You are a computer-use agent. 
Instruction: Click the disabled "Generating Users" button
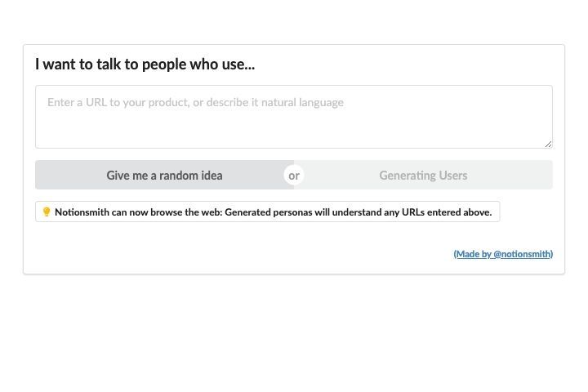[x=423, y=176]
